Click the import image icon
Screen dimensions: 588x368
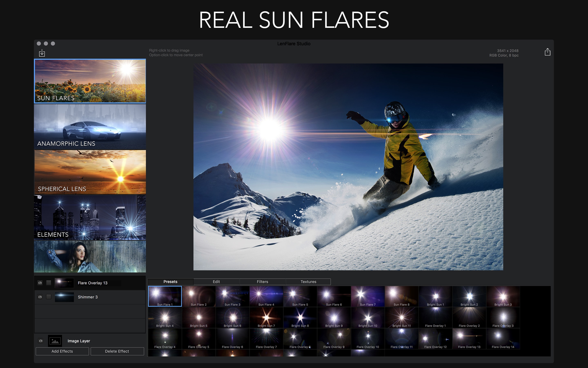(42, 53)
